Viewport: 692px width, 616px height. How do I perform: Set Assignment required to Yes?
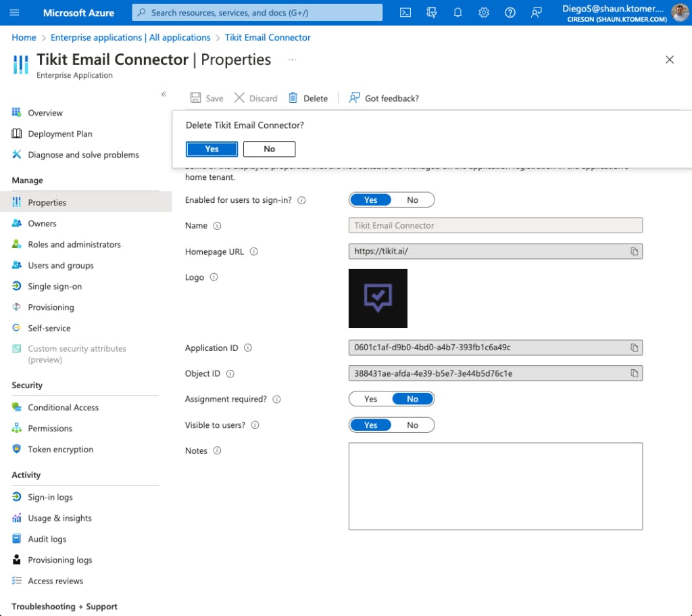370,399
